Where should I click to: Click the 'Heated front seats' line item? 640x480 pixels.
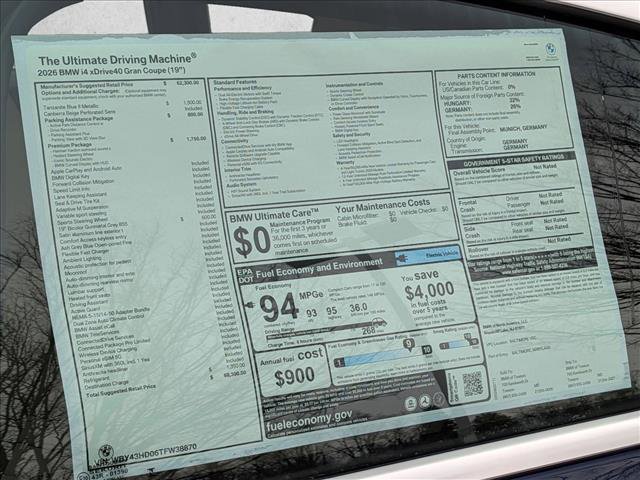[x=89, y=297]
